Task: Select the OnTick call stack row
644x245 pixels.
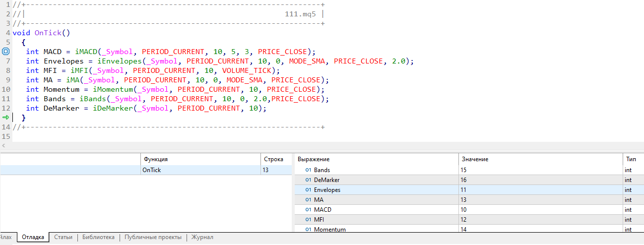Action: [146, 170]
